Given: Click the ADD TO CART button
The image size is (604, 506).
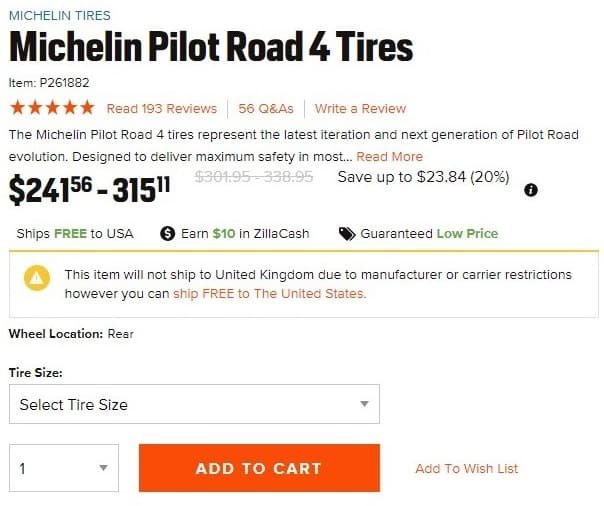Looking at the screenshot, I should (x=259, y=468).
